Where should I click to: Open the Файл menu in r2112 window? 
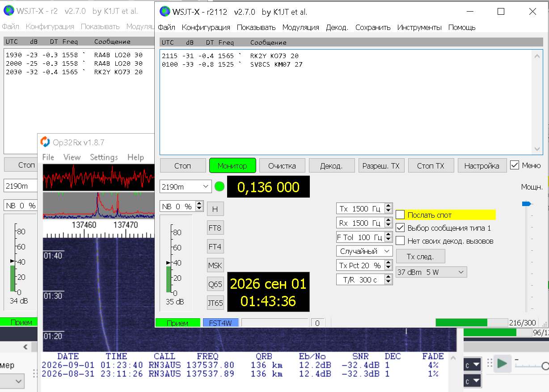[166, 27]
